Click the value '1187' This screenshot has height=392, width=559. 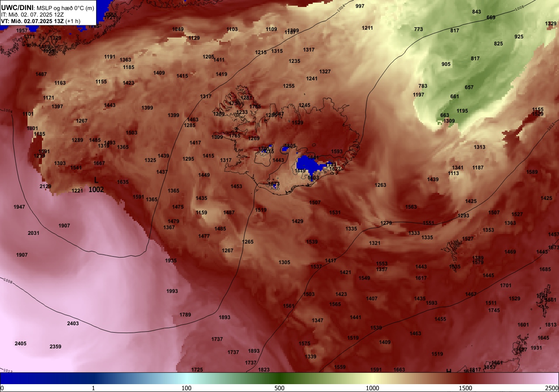[478, 168]
